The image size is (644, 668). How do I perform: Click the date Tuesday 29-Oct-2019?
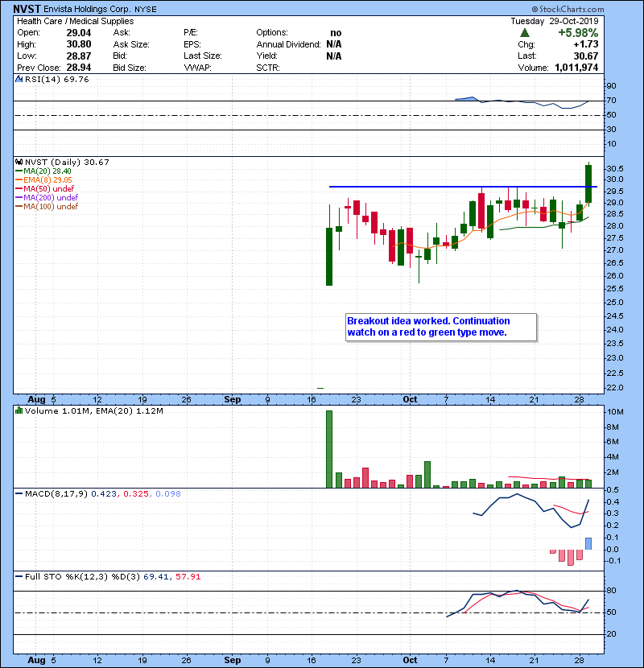pyautogui.click(x=555, y=21)
